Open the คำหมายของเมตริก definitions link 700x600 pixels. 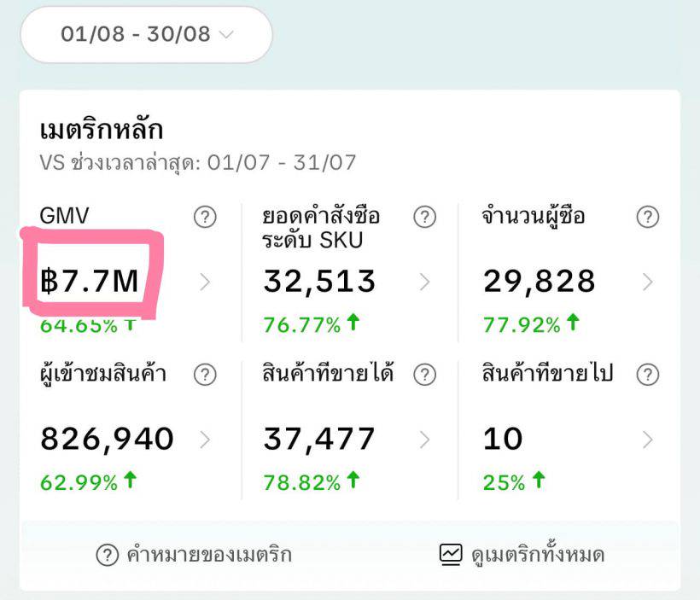point(209,556)
